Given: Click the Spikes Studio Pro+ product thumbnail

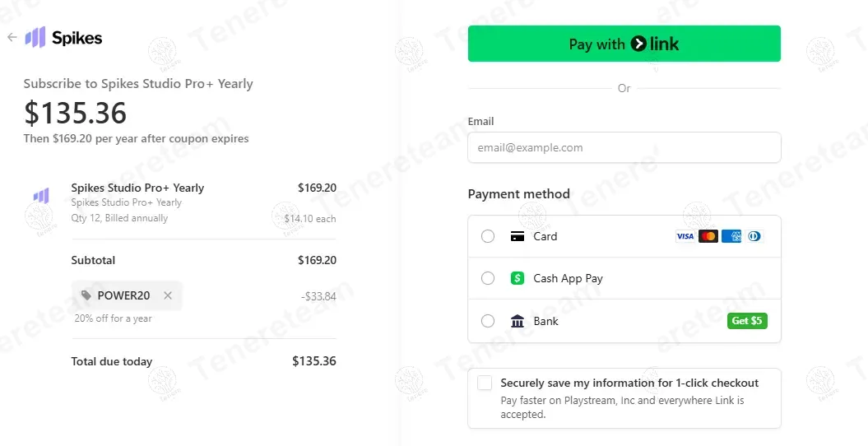Looking at the screenshot, I should pos(41,196).
